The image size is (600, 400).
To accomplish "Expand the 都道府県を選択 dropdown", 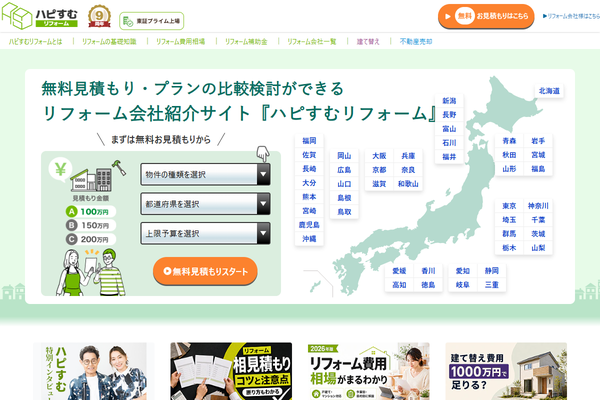I will coord(205,204).
